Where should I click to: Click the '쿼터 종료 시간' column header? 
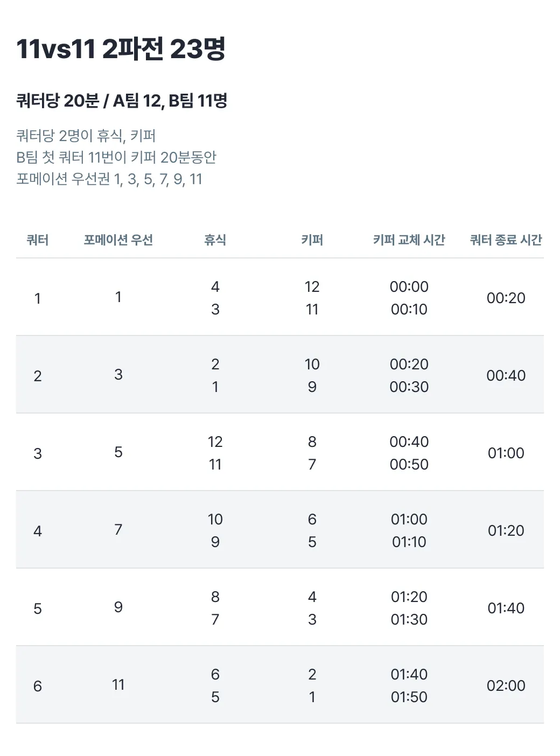[x=506, y=240]
